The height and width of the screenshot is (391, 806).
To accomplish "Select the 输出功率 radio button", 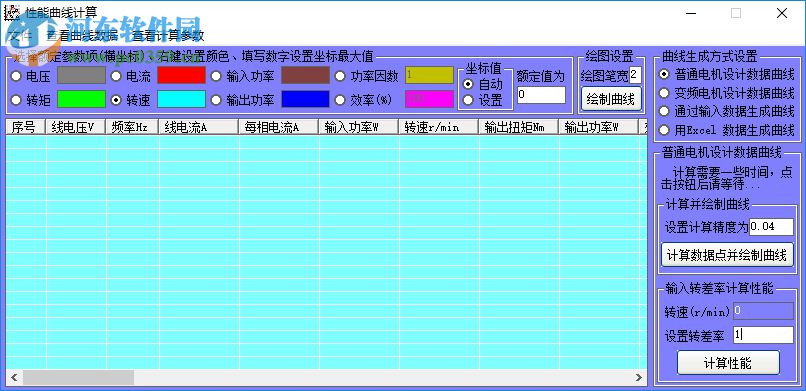I will pyautogui.click(x=216, y=100).
